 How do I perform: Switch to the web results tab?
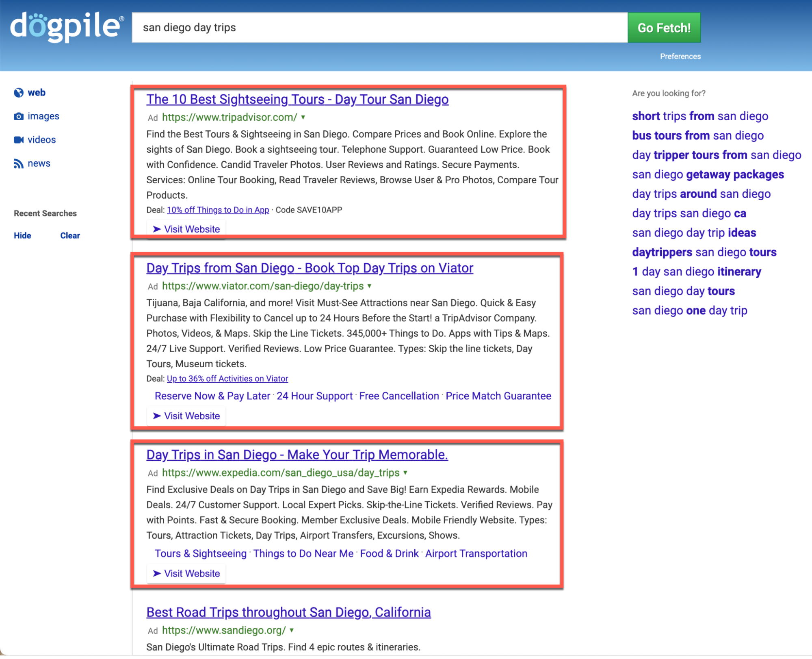36,92
